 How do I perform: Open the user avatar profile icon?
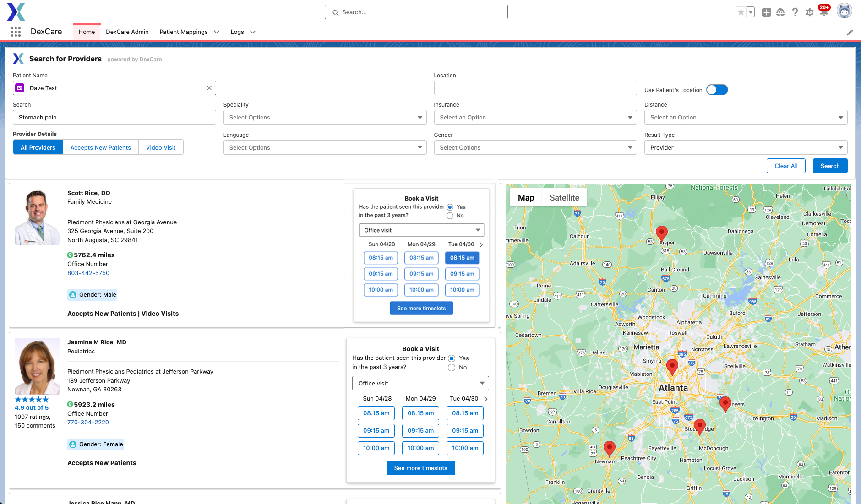[844, 11]
